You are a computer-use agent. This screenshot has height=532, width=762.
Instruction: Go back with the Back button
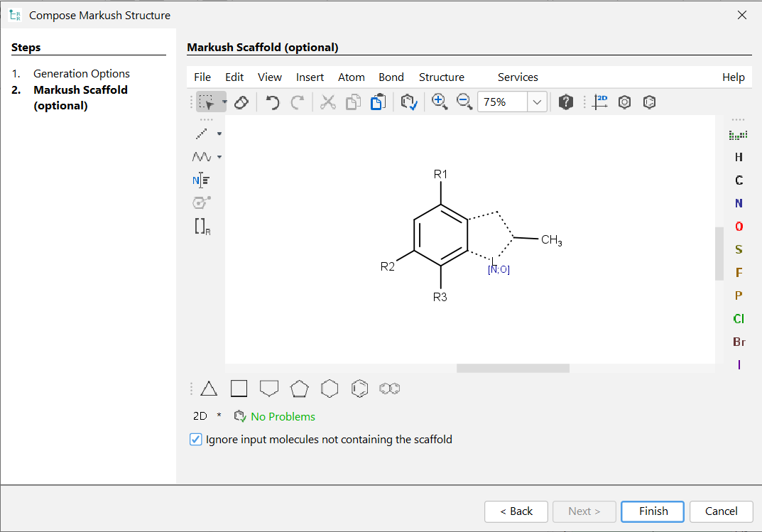pyautogui.click(x=516, y=511)
